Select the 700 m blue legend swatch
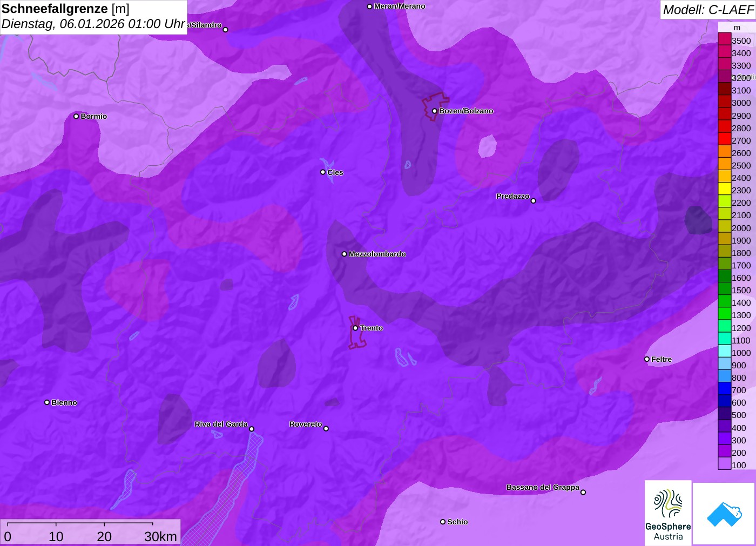 tap(724, 389)
